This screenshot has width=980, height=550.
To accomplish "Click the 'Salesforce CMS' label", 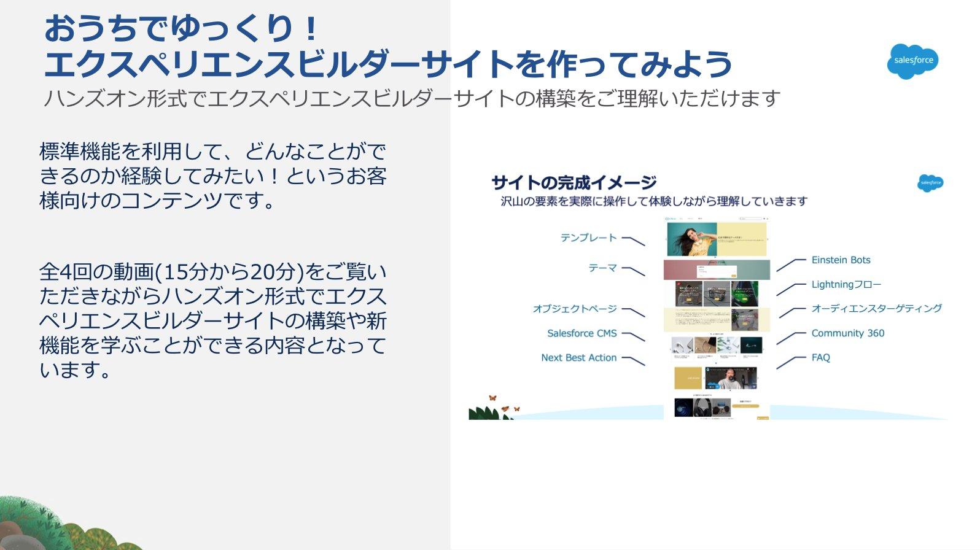I will (582, 333).
